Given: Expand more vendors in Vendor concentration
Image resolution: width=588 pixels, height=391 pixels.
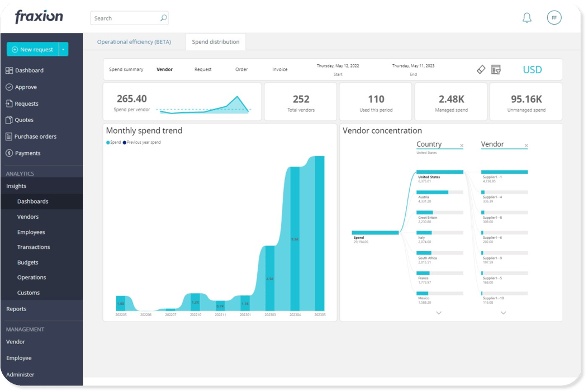Looking at the screenshot, I should pos(504,313).
